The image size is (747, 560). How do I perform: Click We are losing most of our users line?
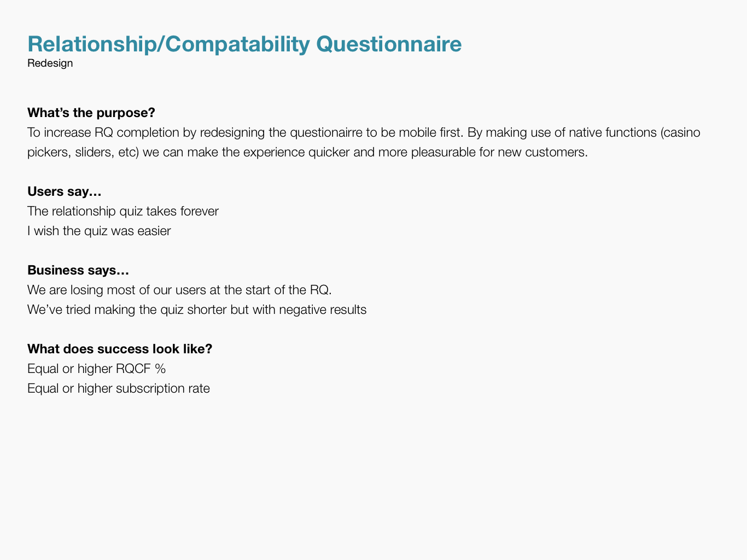(x=179, y=290)
